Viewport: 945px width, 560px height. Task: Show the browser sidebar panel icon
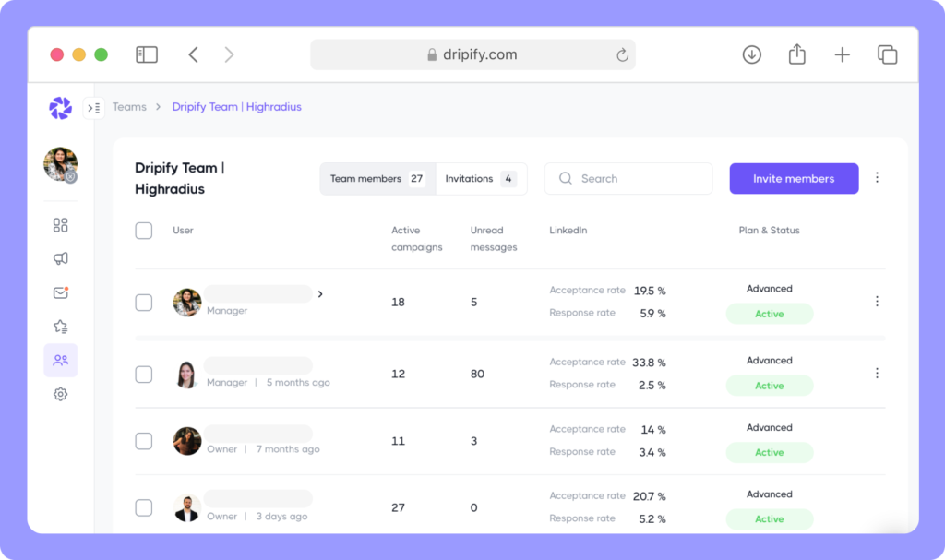(x=147, y=54)
